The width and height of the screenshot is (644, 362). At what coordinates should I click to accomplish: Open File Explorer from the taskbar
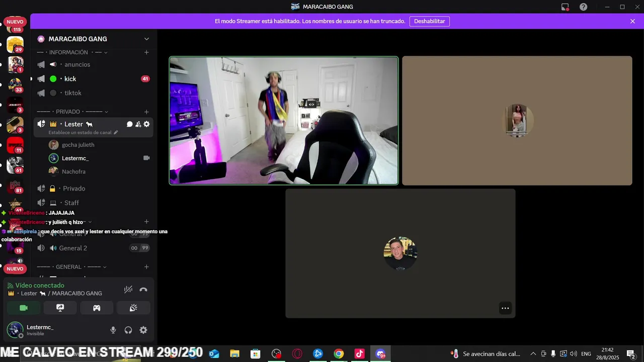(235, 354)
